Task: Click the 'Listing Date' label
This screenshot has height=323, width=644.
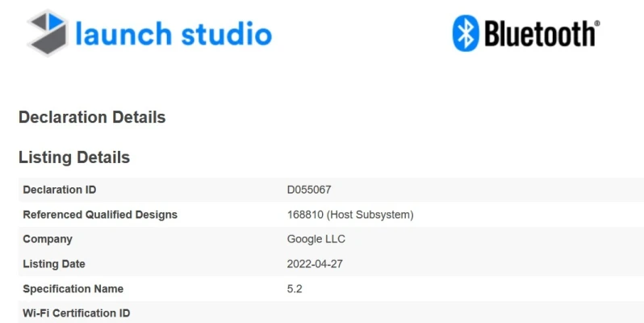Action: click(54, 264)
